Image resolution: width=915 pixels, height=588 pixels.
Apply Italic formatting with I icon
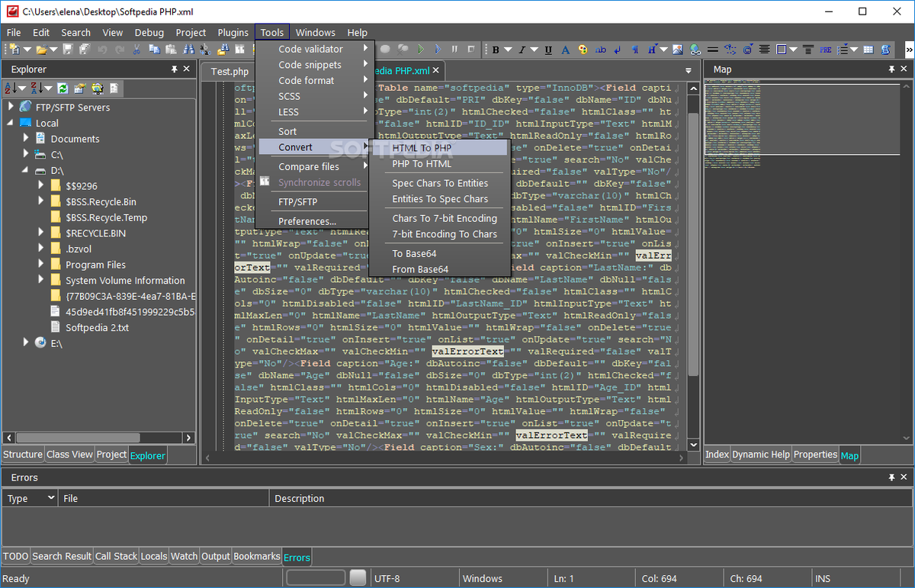coord(522,50)
